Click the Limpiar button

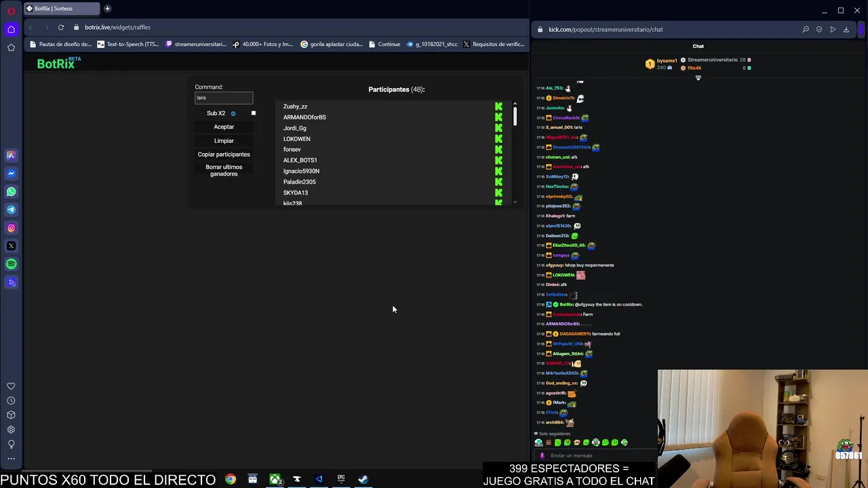pyautogui.click(x=224, y=140)
